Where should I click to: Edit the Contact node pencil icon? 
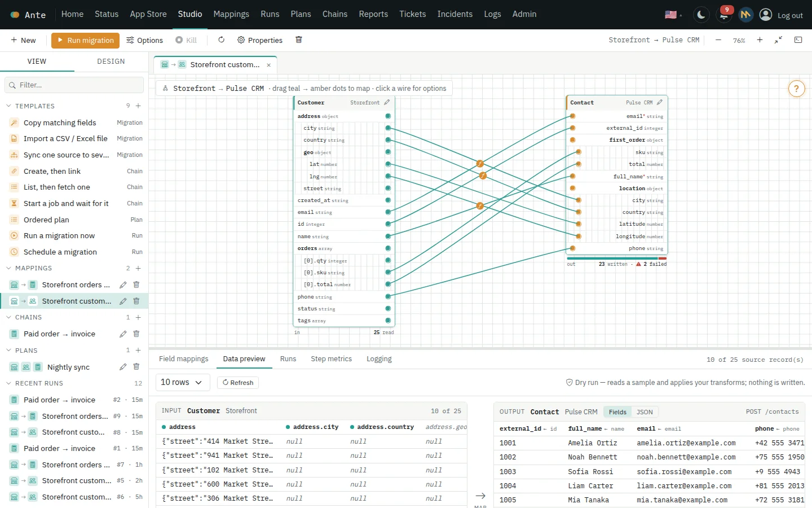(x=659, y=103)
